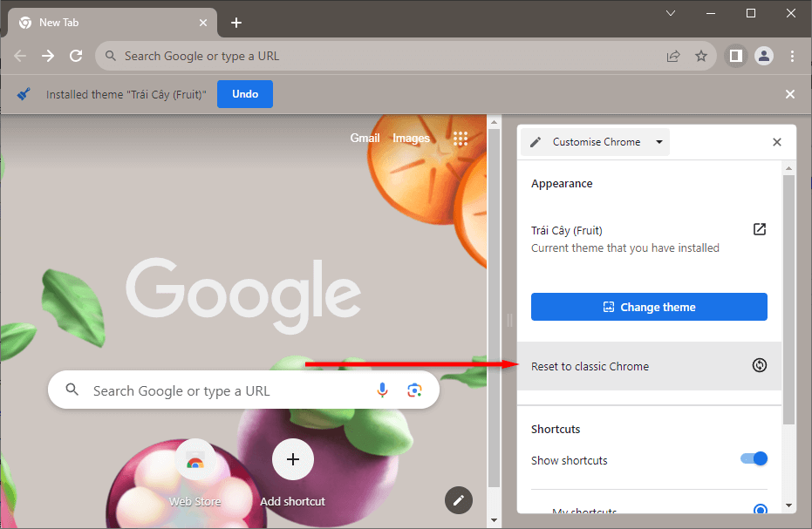Viewport: 812px width, 529px height.
Task: Open the Chrome three-dot menu
Action: click(792, 56)
